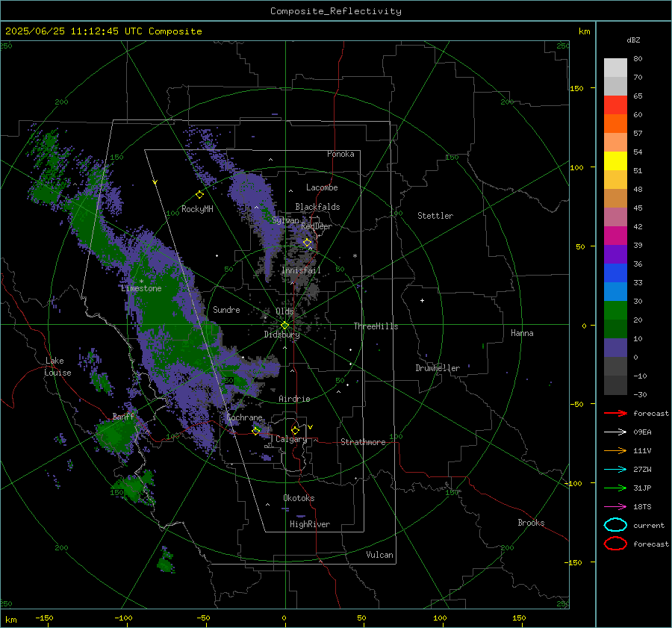Click the Vulcan label
Image resolution: width=672 pixels, height=628 pixels.
coord(379,555)
